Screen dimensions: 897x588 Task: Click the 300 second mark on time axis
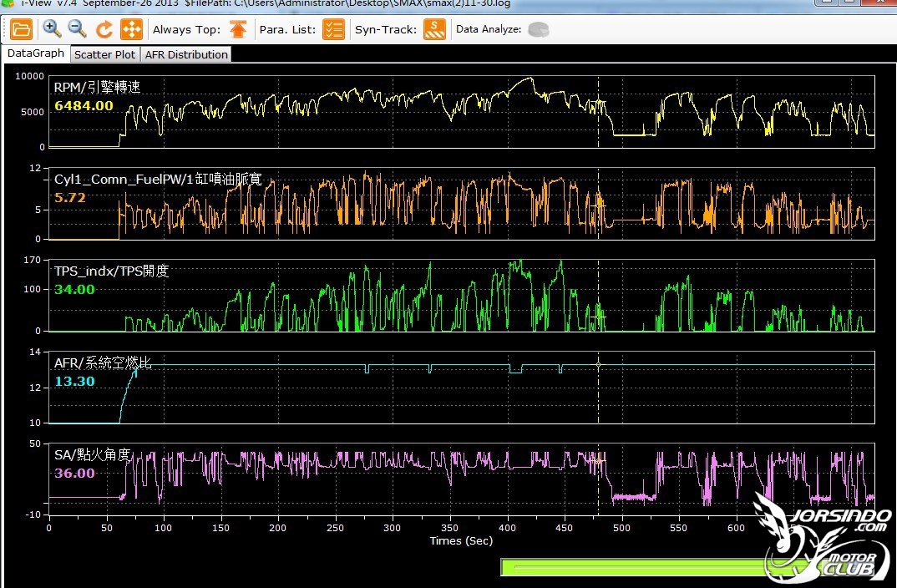point(392,528)
